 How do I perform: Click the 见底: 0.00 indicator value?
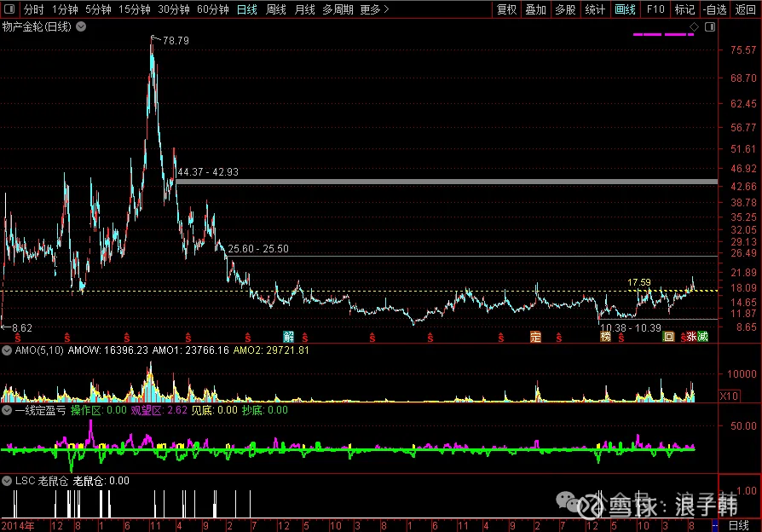pos(214,410)
